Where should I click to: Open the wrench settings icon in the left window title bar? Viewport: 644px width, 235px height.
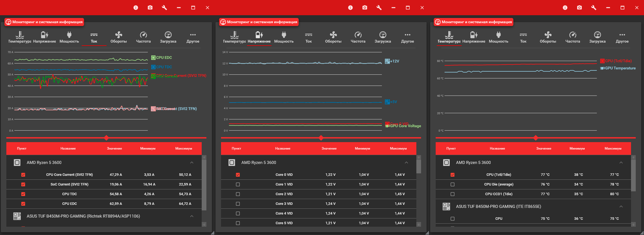coord(164,7)
